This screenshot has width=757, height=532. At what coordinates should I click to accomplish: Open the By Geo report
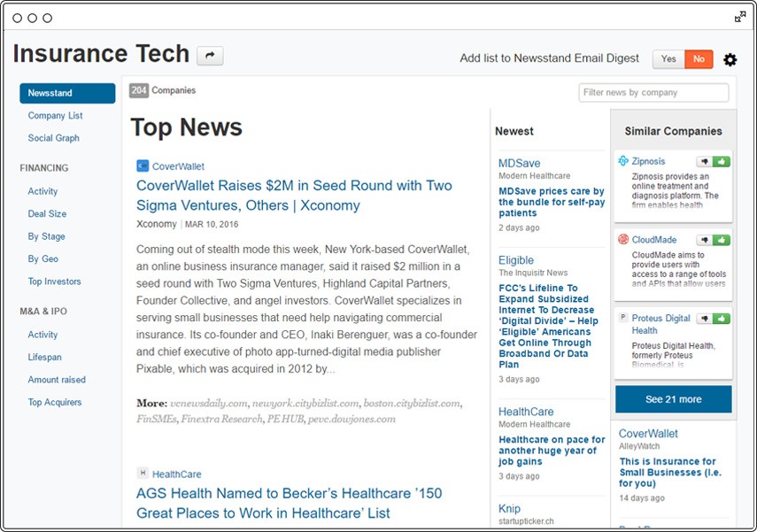[x=43, y=258]
